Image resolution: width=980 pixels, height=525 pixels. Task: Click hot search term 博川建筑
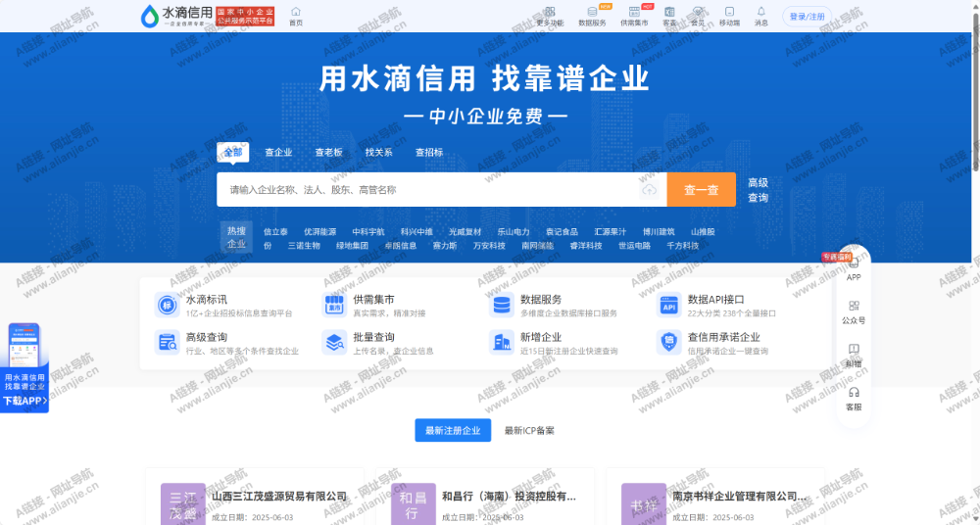pos(659,231)
